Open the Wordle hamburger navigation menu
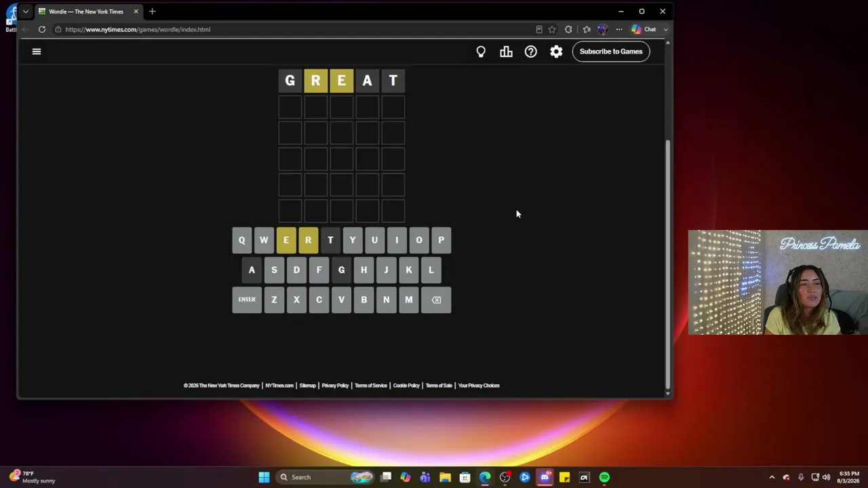Image resolution: width=868 pixels, height=488 pixels. pyautogui.click(x=37, y=52)
